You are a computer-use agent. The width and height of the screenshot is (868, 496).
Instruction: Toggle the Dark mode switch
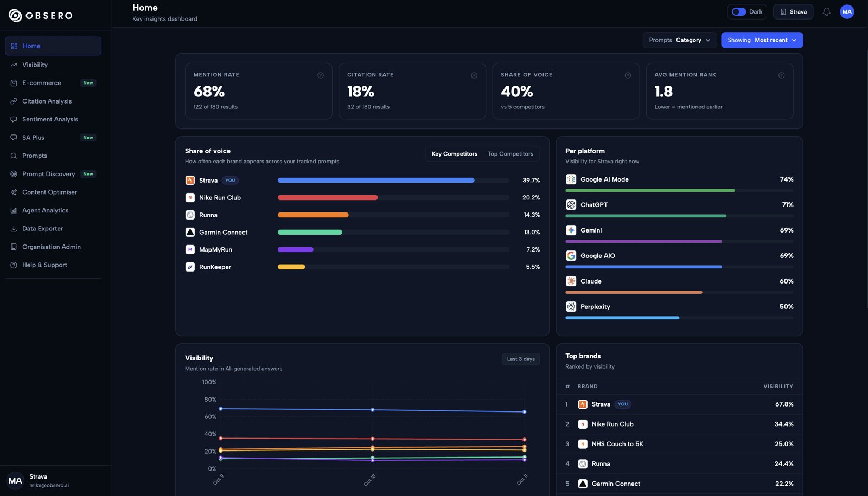pos(738,11)
